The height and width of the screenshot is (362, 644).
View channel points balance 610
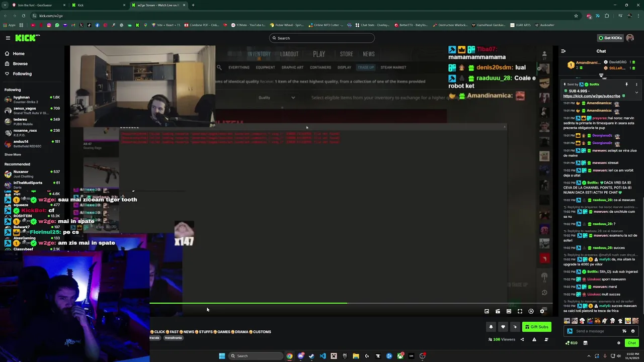pos(571,343)
